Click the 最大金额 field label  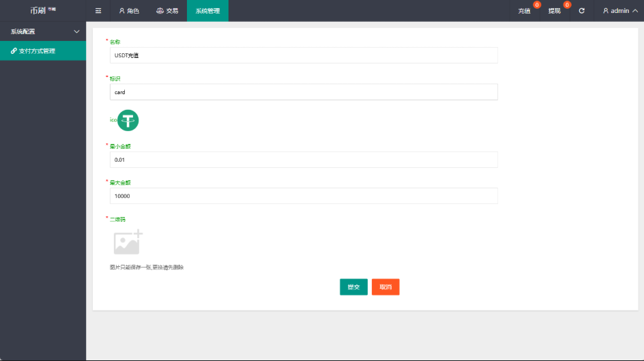pyautogui.click(x=120, y=182)
